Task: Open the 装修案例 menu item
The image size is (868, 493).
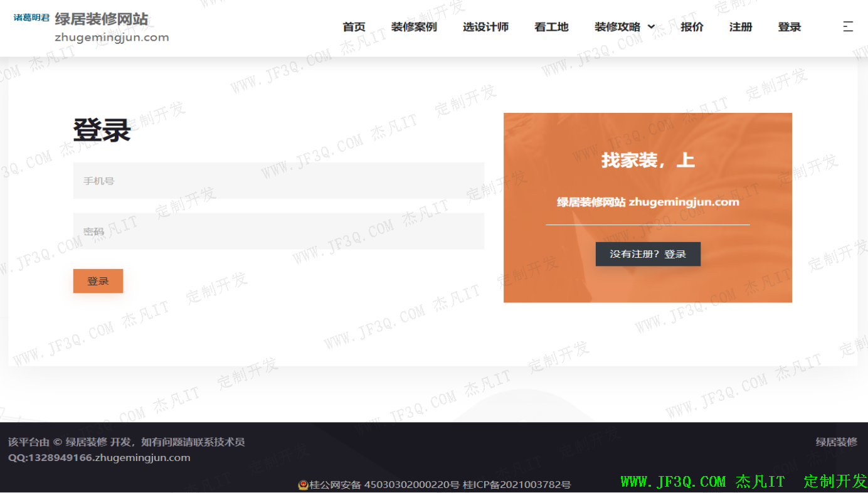Action: click(414, 27)
